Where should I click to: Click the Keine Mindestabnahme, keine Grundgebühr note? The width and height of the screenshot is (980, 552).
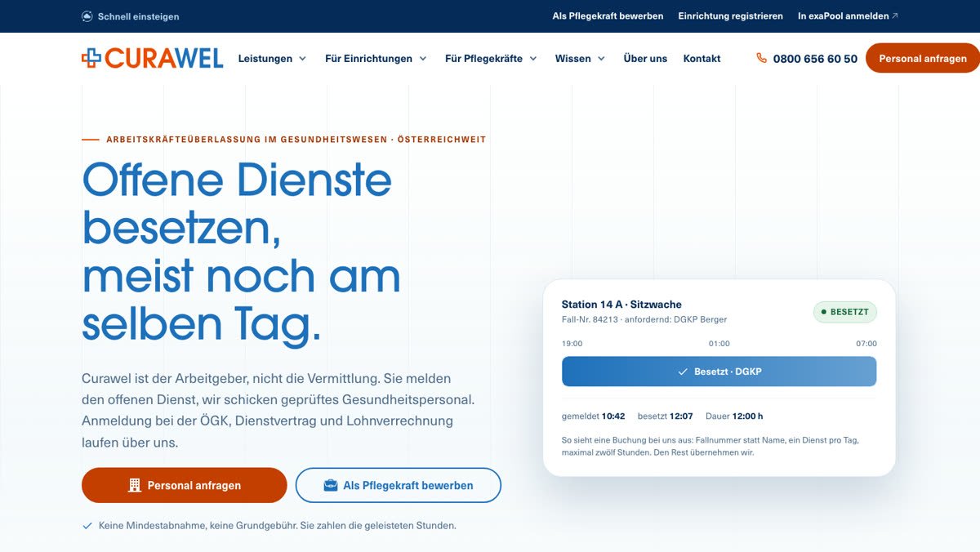pos(277,526)
